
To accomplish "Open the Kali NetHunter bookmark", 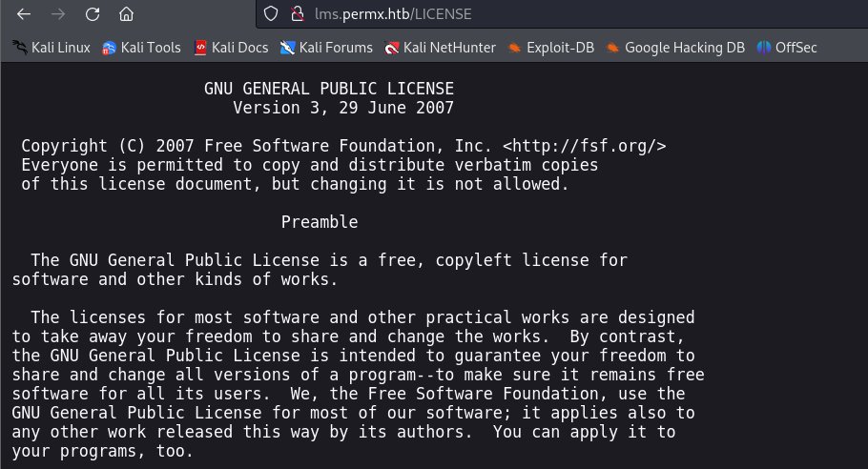I will [x=441, y=48].
